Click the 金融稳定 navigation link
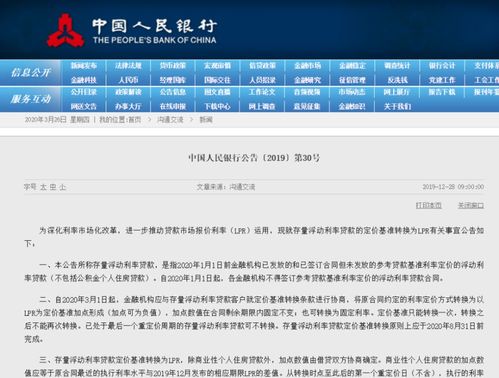Image resolution: width=499 pixels, height=378 pixels. (x=352, y=66)
